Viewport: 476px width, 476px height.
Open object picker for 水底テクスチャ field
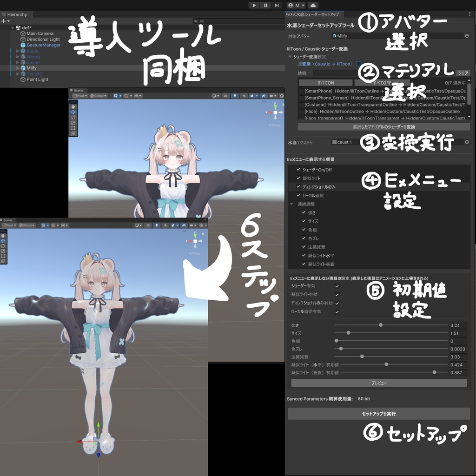[467, 142]
